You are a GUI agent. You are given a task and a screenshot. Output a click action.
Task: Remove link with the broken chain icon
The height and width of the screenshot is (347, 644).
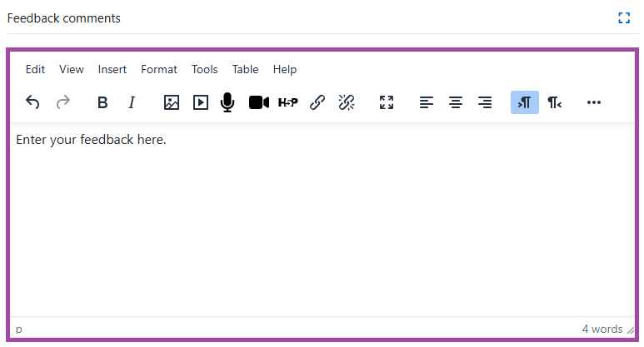[347, 102]
